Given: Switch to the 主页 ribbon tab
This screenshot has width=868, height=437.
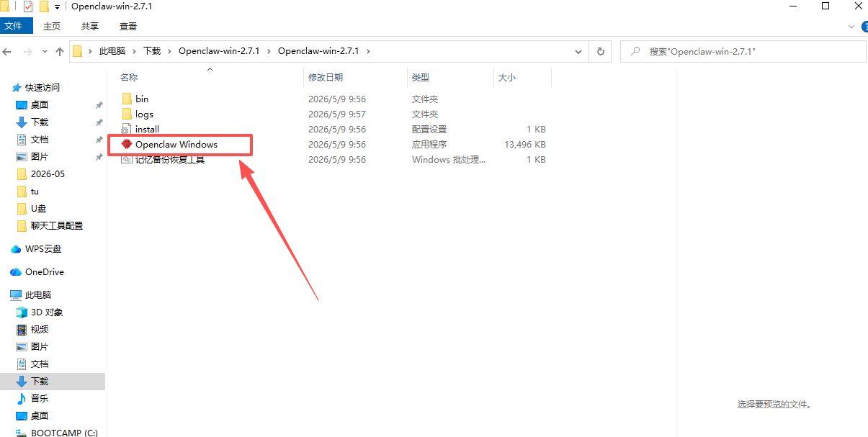Looking at the screenshot, I should tap(52, 26).
